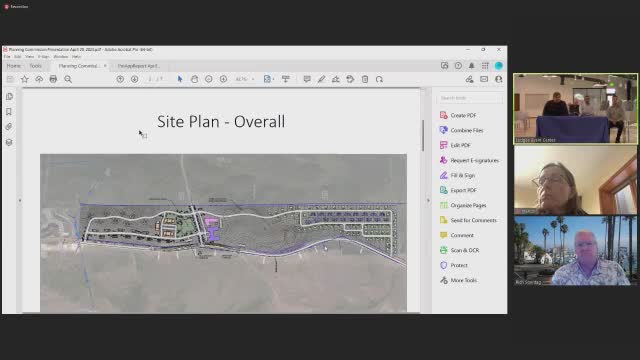640x360 pixels.
Task: Switch to the second document tab
Action: (139, 66)
